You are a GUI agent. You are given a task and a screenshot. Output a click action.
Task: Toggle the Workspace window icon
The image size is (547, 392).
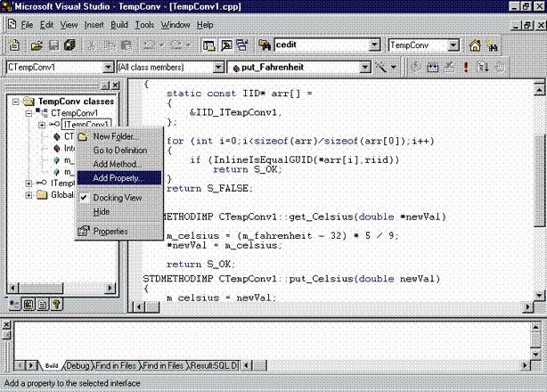(209, 45)
